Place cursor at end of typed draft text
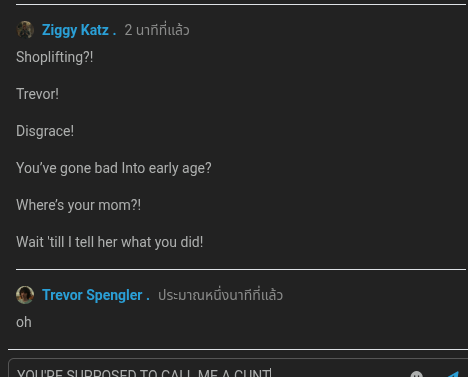Screen dimensions: 468x377 tap(271, 373)
